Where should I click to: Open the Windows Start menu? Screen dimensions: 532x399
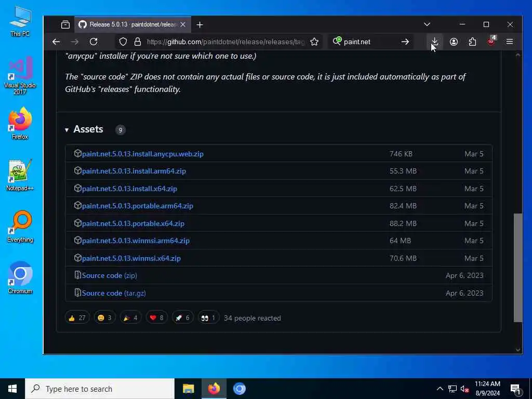click(12, 389)
